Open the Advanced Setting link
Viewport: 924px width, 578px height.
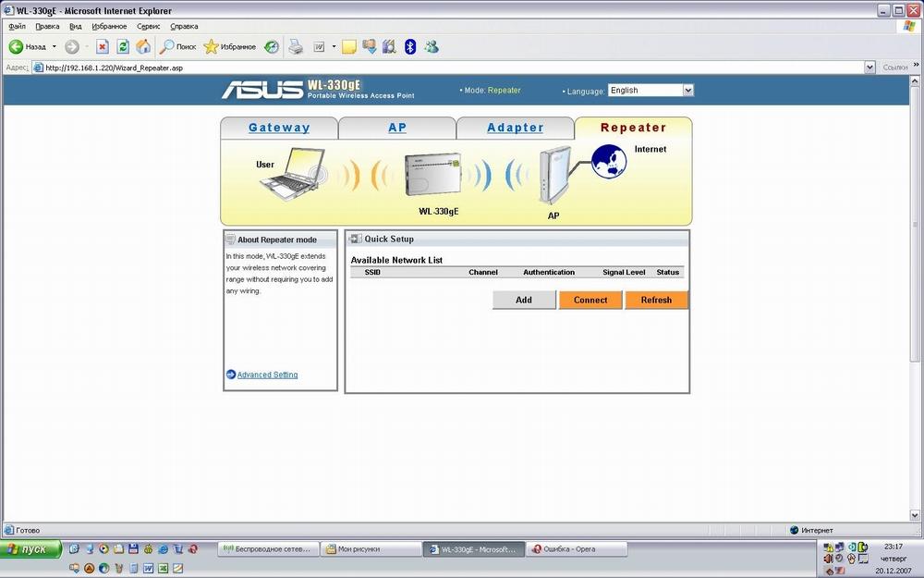267,375
